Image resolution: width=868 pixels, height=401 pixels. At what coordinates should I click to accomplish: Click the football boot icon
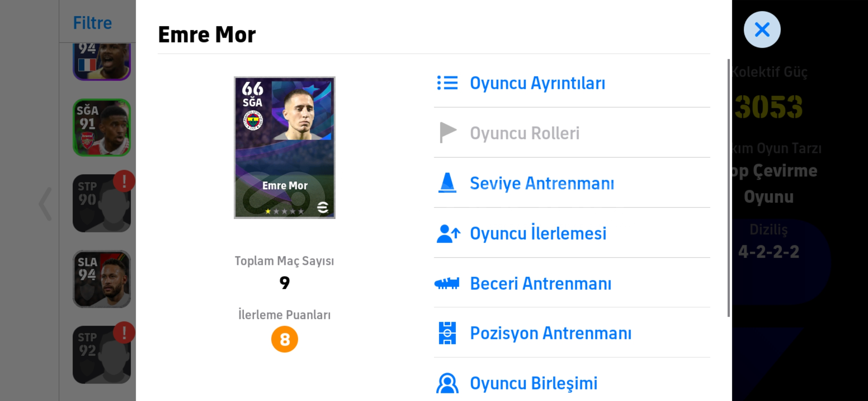pos(447,284)
